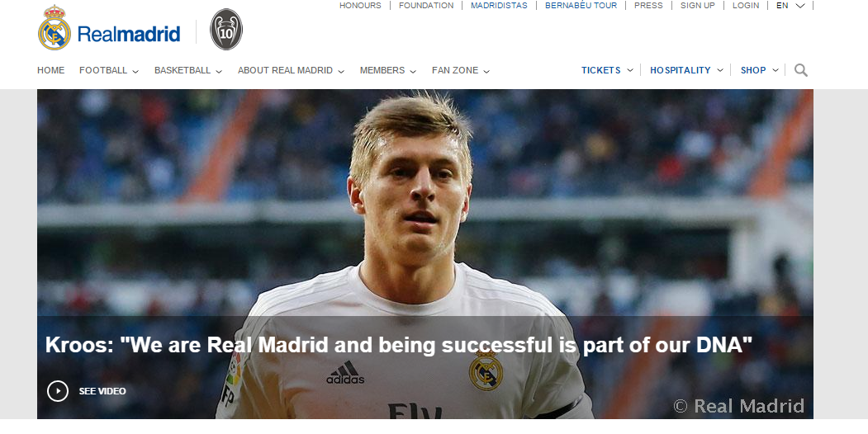Open the search magnifier icon
This screenshot has height=434, width=868.
click(800, 70)
